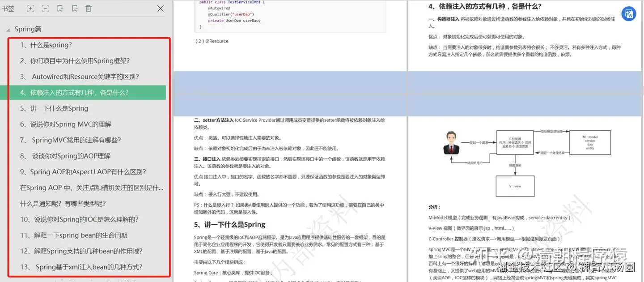
Task: Click the collapse all bookmarks icon
Action: [45, 9]
